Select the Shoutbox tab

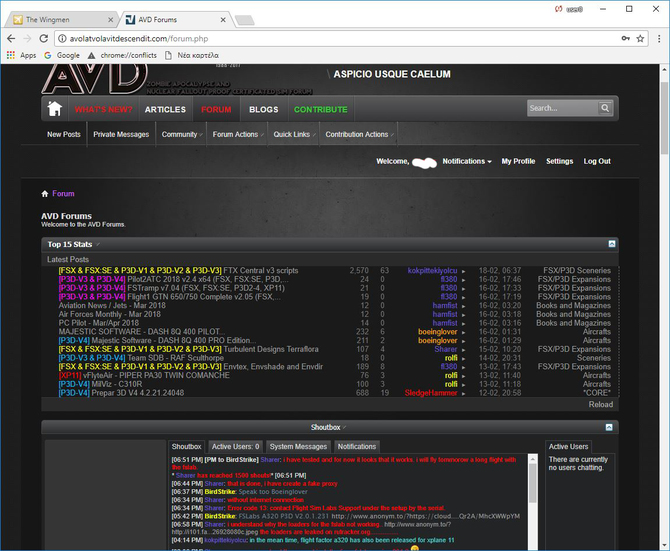[x=186, y=446]
